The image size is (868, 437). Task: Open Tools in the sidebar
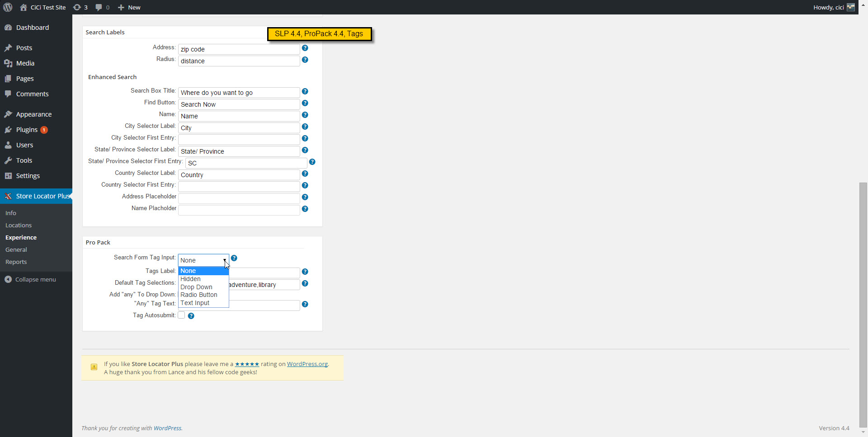coord(36,160)
